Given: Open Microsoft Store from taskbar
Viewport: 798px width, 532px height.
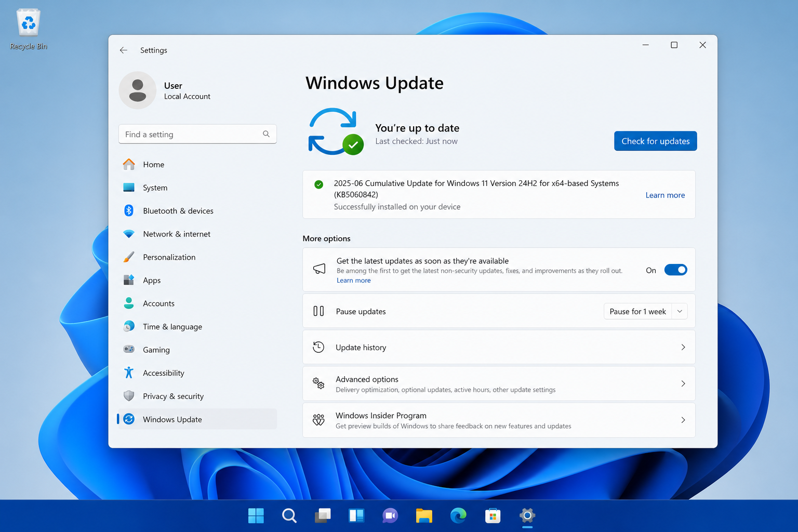Looking at the screenshot, I should pos(493,515).
